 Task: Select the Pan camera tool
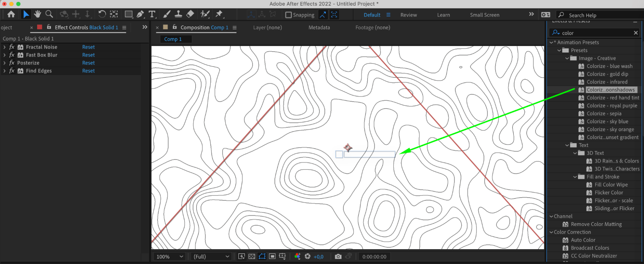pyautogui.click(x=76, y=14)
